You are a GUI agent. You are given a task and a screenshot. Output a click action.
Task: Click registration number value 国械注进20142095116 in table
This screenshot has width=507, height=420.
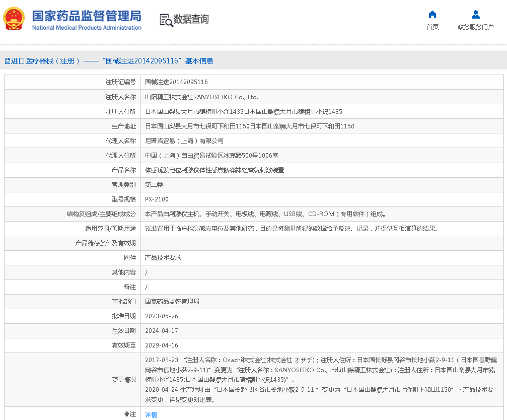176,82
